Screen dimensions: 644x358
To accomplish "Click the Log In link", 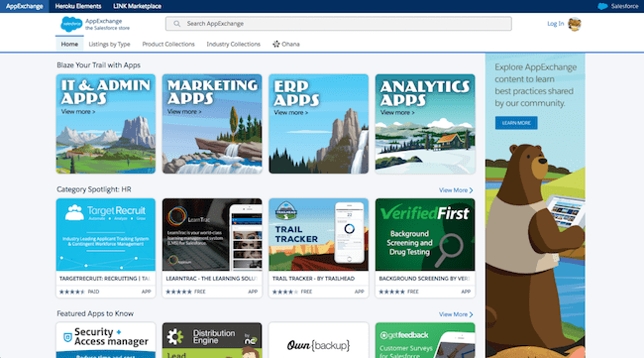I will pyautogui.click(x=555, y=24).
